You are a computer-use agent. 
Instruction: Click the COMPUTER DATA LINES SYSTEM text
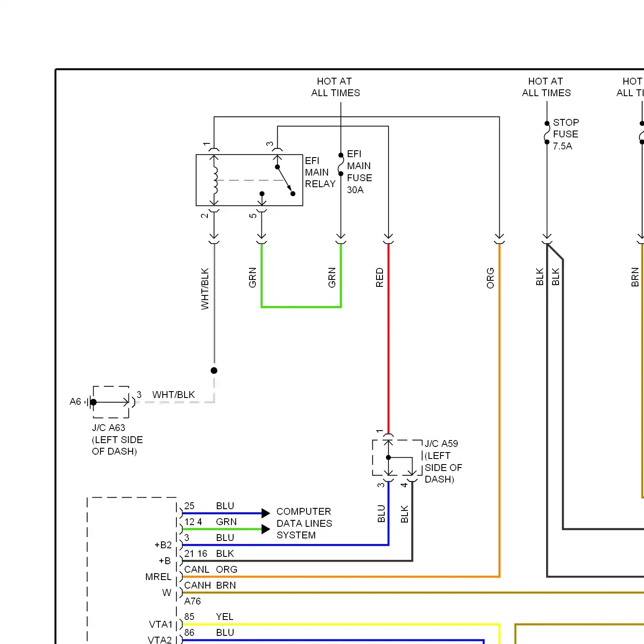coord(304,523)
